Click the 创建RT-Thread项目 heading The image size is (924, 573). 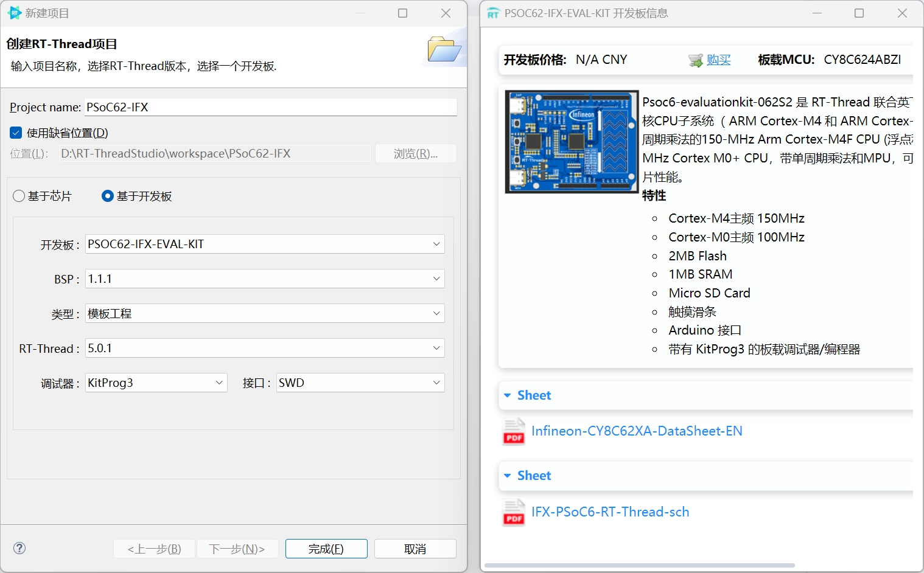[x=61, y=44]
